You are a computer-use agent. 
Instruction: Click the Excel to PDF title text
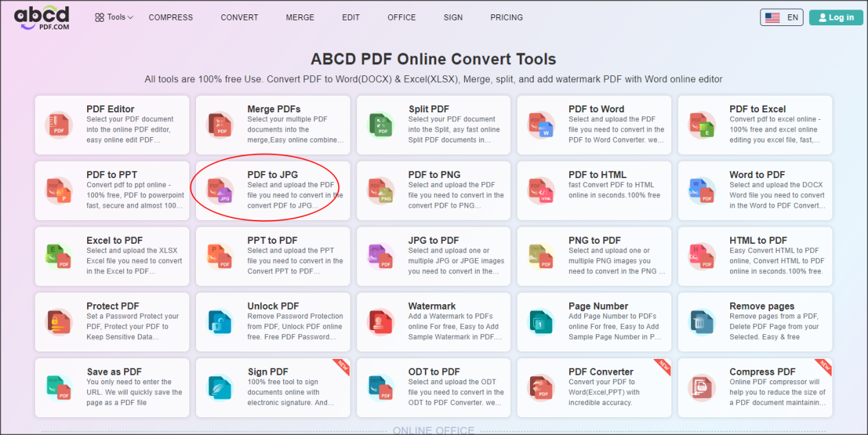pos(114,240)
